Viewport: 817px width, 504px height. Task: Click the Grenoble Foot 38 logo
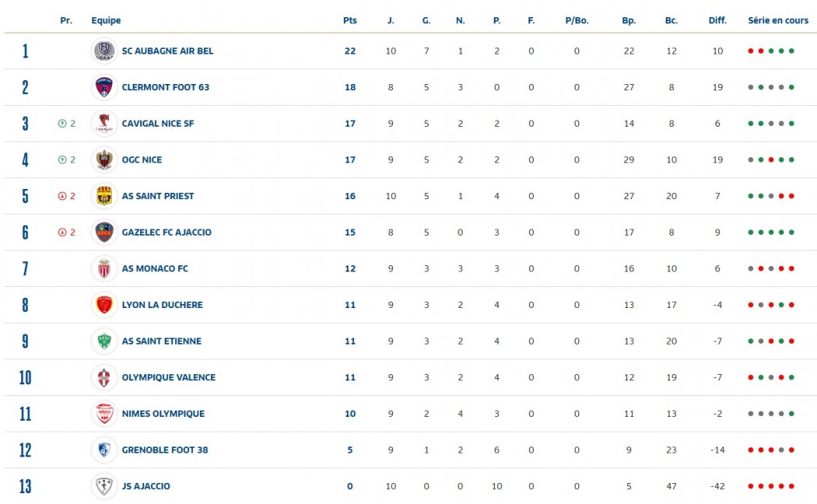[x=103, y=450]
